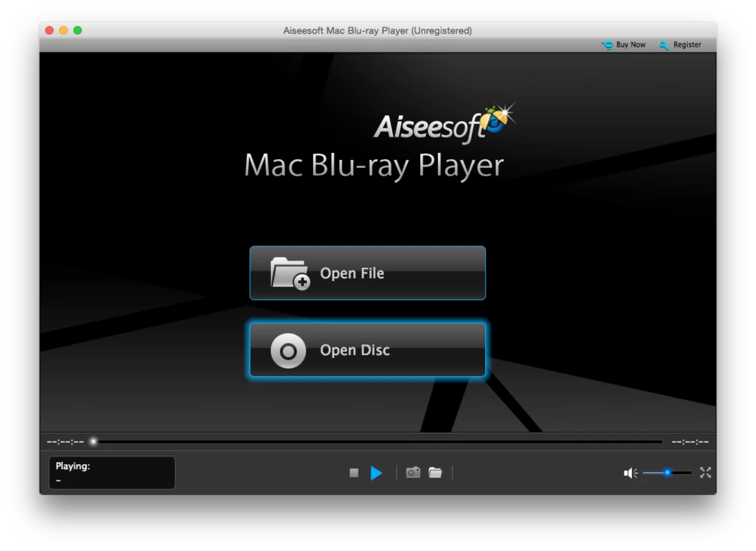Click the disc icon in Open Disc
The height and width of the screenshot is (551, 756).
click(x=288, y=351)
